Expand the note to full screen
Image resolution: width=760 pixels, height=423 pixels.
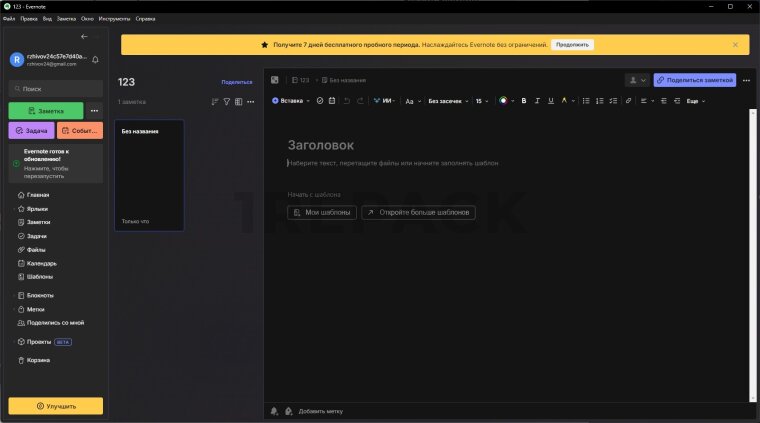click(x=275, y=80)
